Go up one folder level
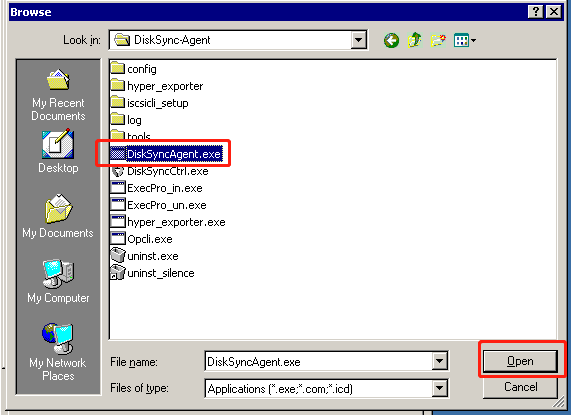571x415 pixels. pos(414,40)
